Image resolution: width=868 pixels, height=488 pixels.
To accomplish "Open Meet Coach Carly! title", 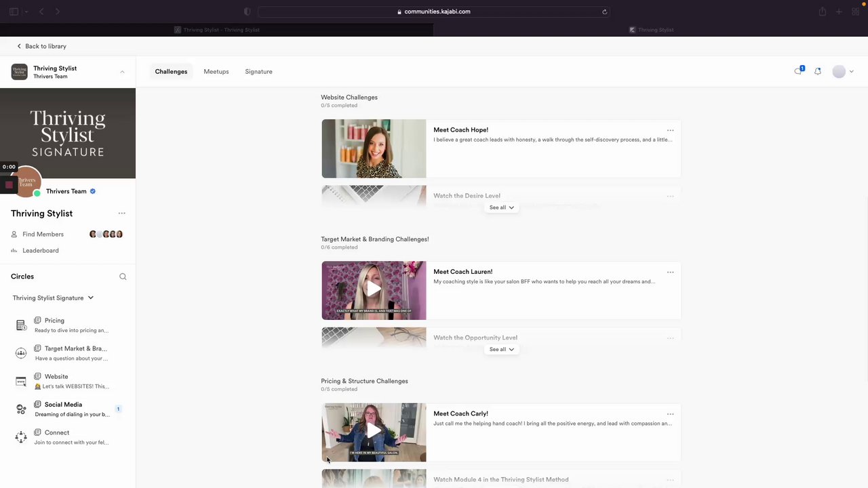I will click(460, 413).
